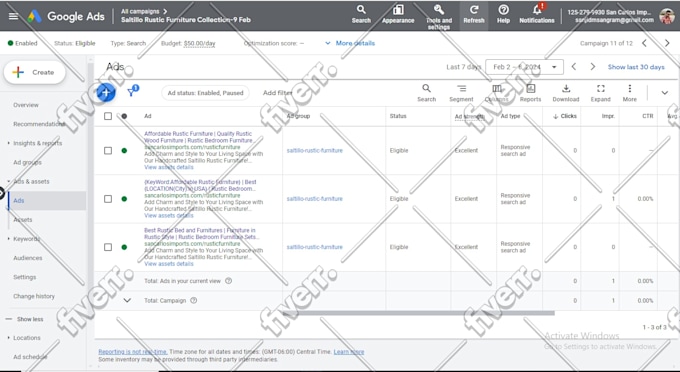The width and height of the screenshot is (680, 372).
Task: Open help for Total: Campaign
Action: click(x=194, y=300)
